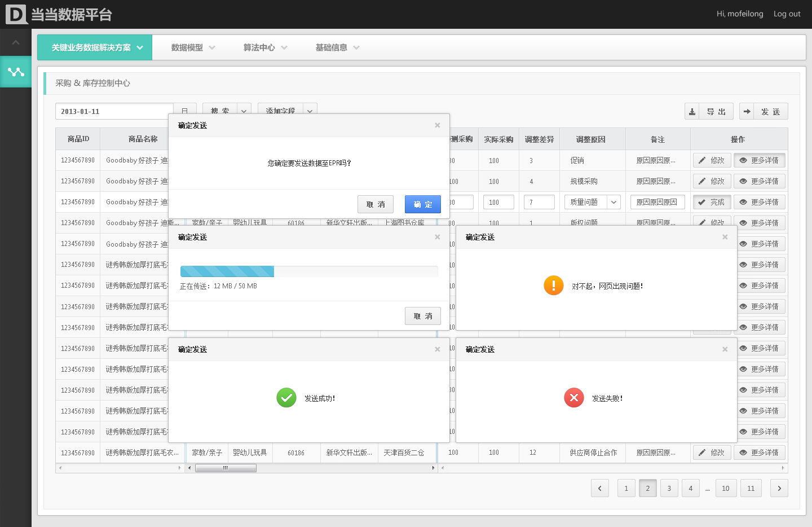Go to page 3
The width and height of the screenshot is (812, 527).
point(669,488)
